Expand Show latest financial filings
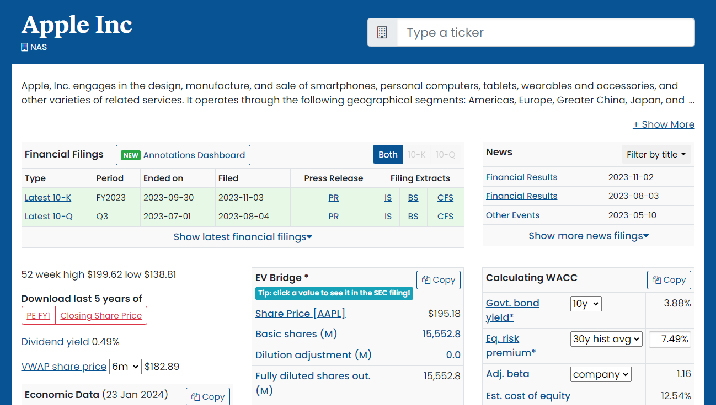This screenshot has height=405, width=716. pos(243,237)
